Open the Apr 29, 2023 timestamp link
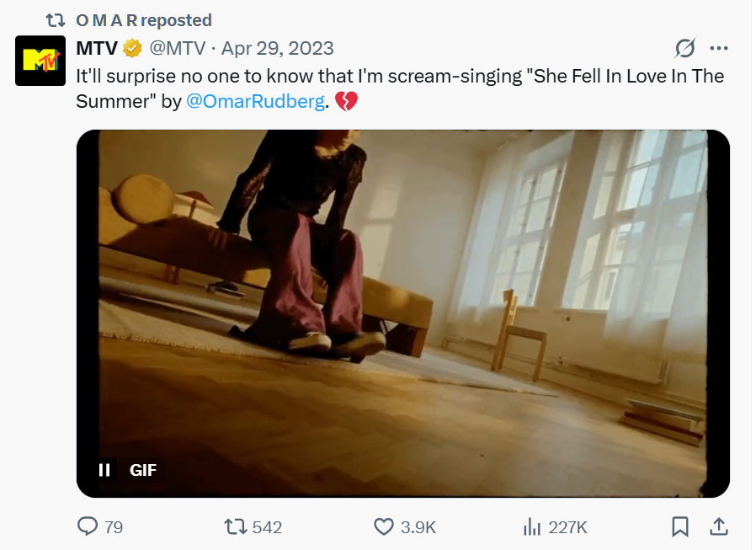Image resolution: width=756 pixels, height=550 pixels. (x=277, y=48)
